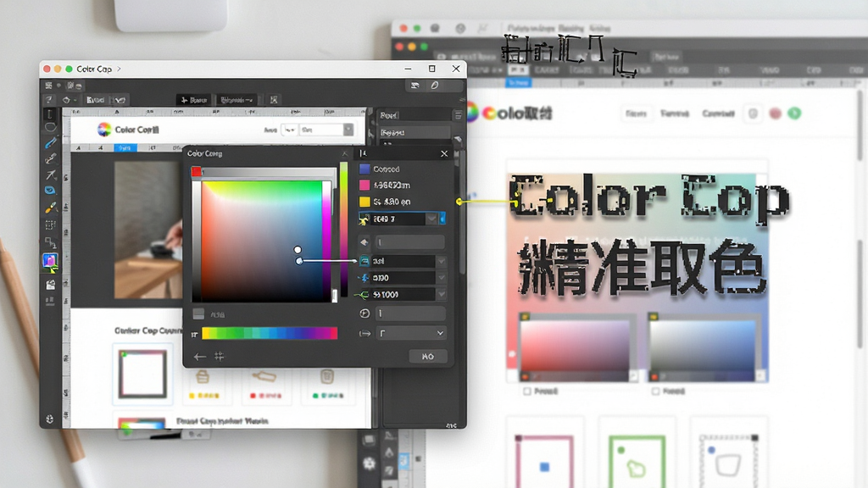Close the color picker dialog with the X

444,154
